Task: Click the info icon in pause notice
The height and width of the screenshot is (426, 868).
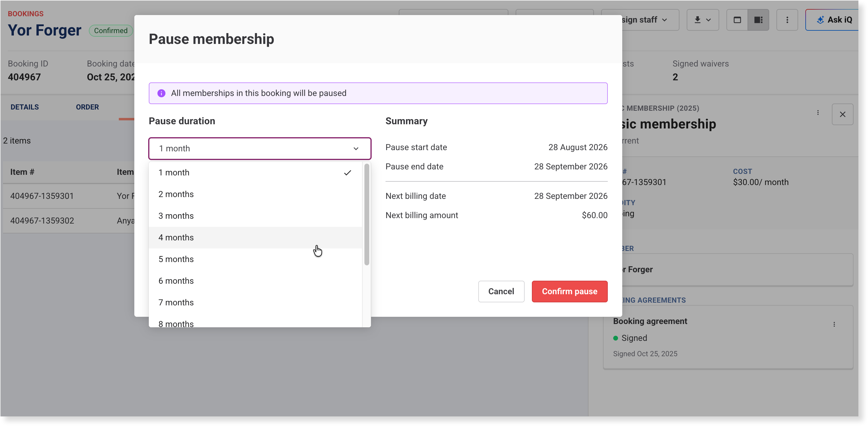Action: point(161,93)
